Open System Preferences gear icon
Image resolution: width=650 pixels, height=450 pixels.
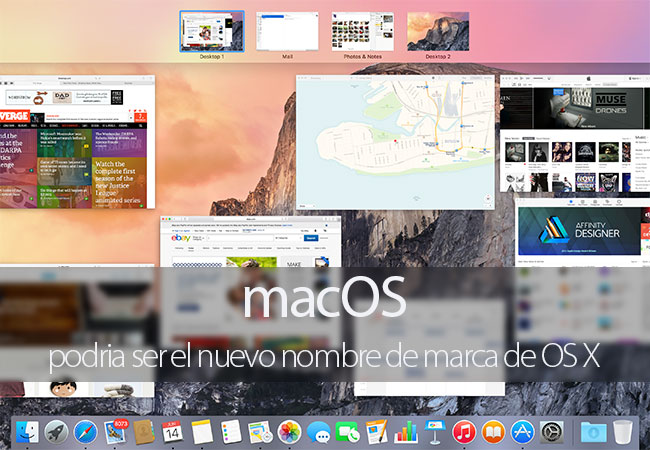point(552,432)
